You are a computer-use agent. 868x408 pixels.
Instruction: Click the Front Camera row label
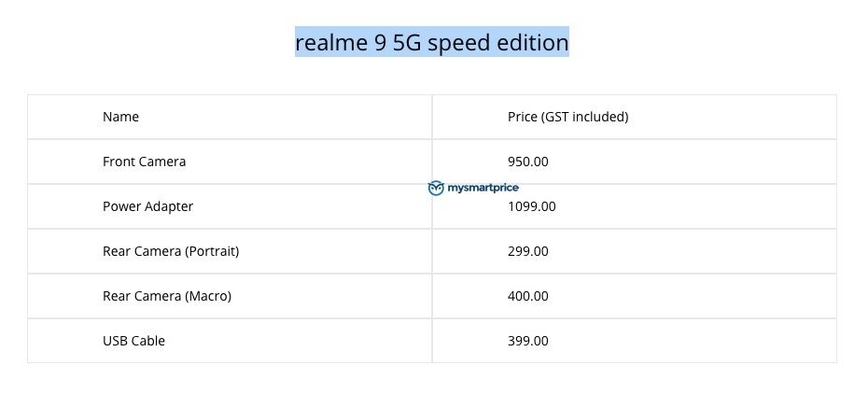click(x=144, y=162)
